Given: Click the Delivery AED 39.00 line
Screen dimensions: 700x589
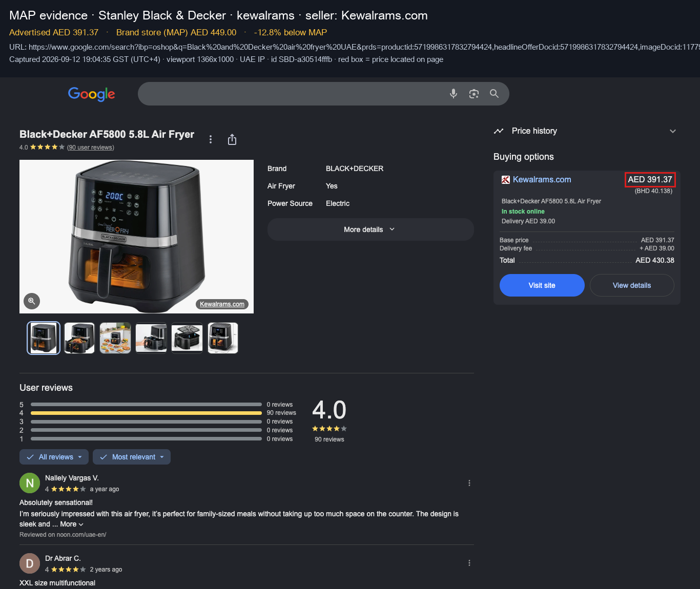Looking at the screenshot, I should (x=528, y=221).
